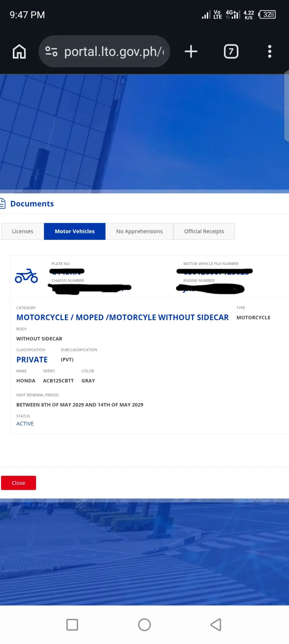
Task: Open browser three-dot overflow menu
Action: [270, 51]
